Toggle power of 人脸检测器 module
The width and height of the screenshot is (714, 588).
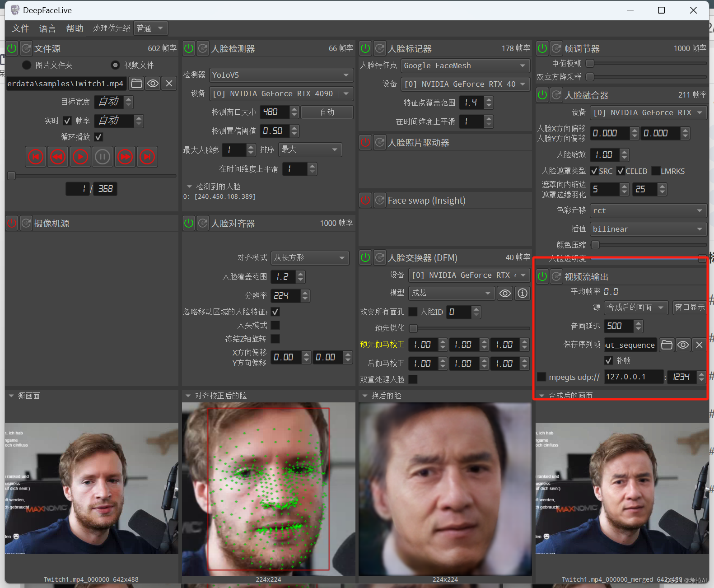pyautogui.click(x=189, y=48)
